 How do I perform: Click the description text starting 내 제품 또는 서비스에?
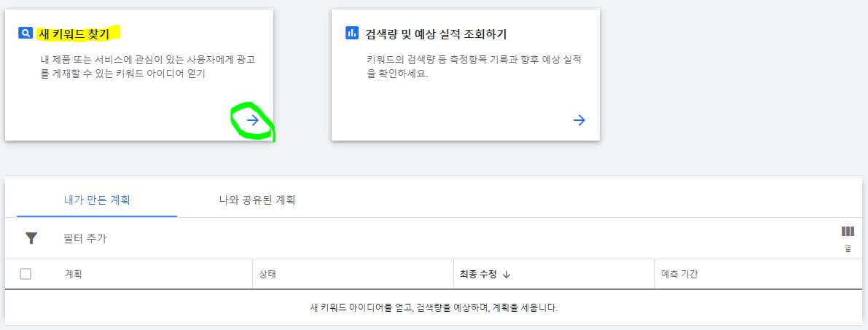148,66
